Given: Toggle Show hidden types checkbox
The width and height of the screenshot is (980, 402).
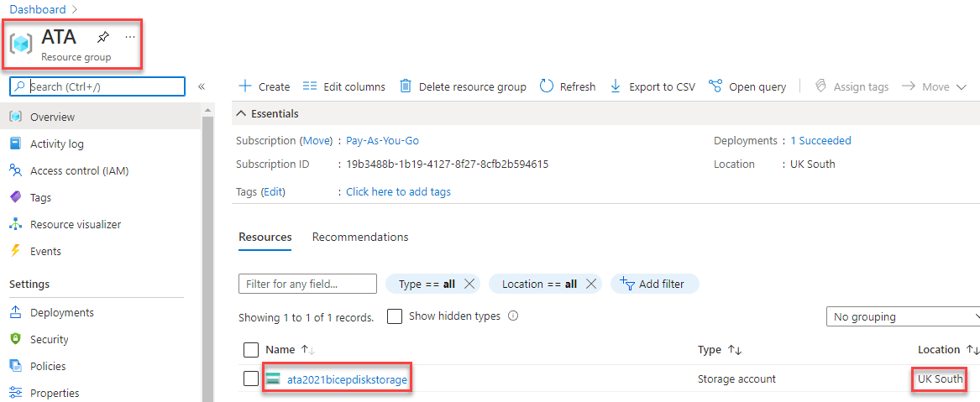Looking at the screenshot, I should click(x=395, y=316).
